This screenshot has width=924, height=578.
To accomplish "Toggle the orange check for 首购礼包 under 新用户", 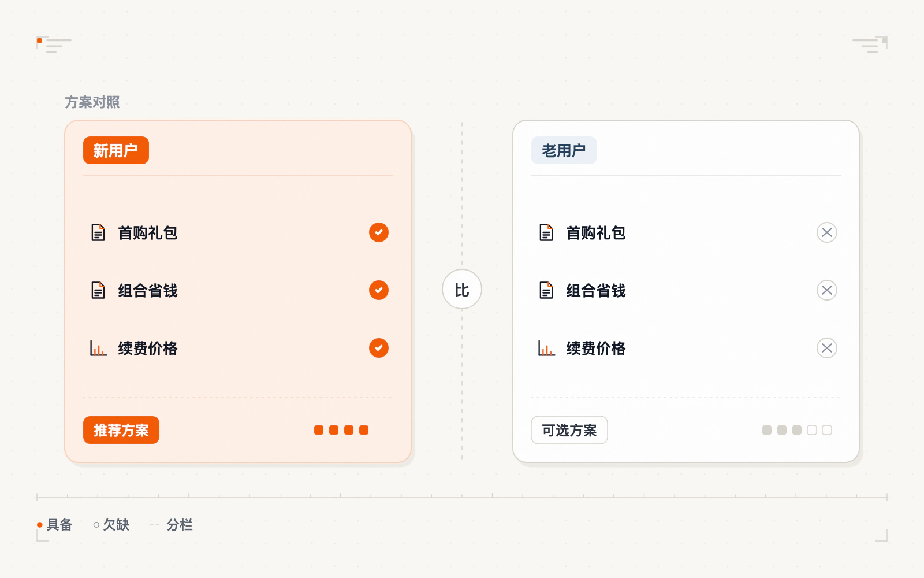I will (x=379, y=232).
